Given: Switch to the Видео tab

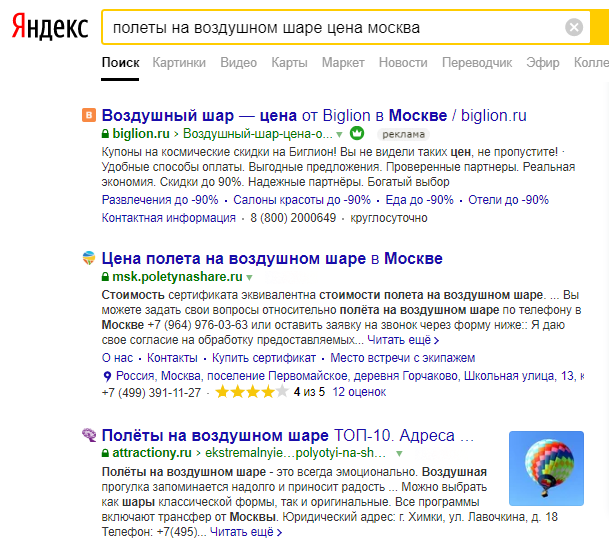Looking at the screenshot, I should 238,63.
